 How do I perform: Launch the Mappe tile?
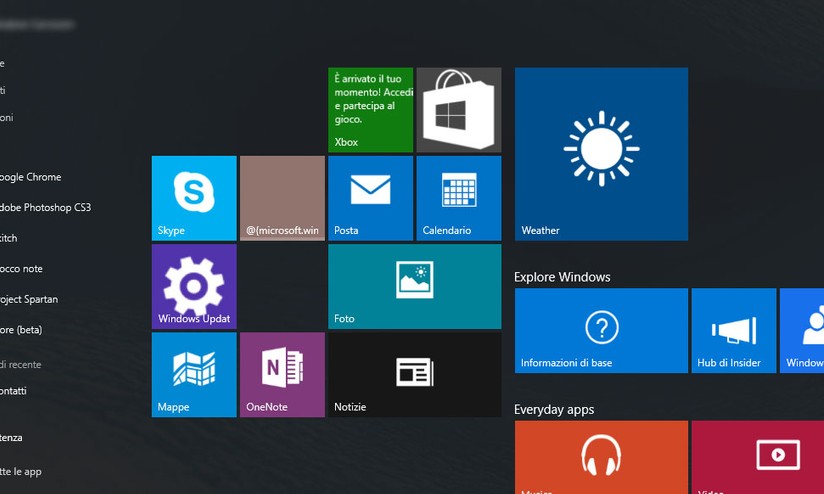(x=194, y=374)
